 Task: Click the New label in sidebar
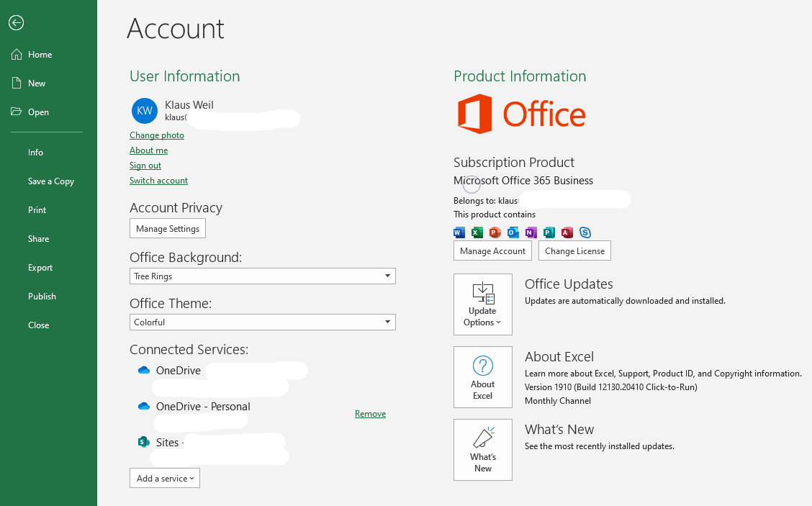coord(37,83)
